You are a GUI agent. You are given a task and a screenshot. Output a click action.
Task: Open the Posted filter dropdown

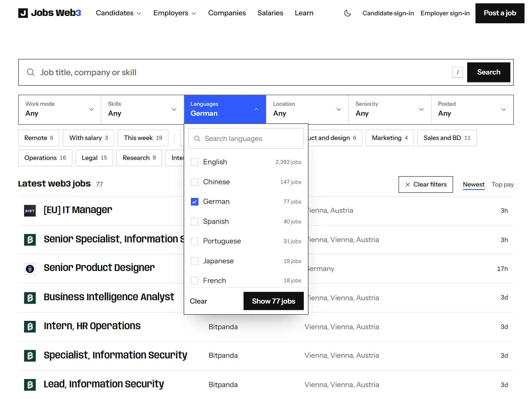(x=472, y=109)
